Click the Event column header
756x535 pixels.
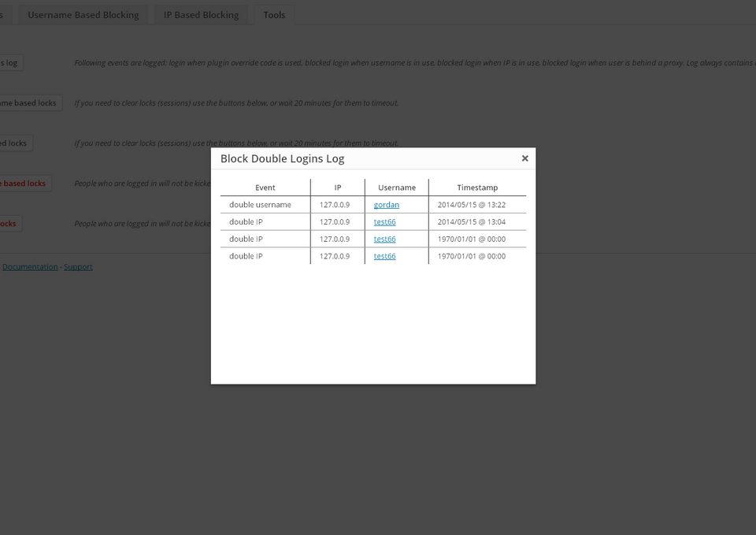[x=265, y=188]
